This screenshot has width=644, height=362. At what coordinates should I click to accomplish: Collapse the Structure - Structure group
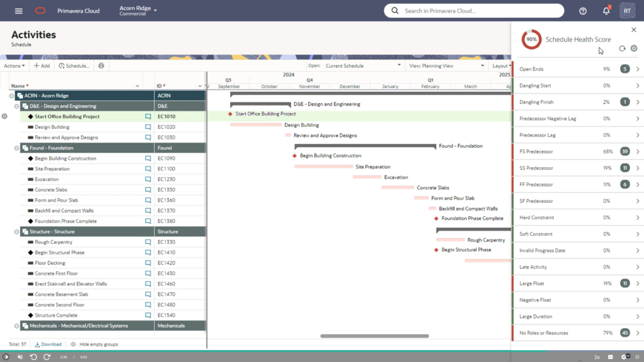click(x=17, y=232)
